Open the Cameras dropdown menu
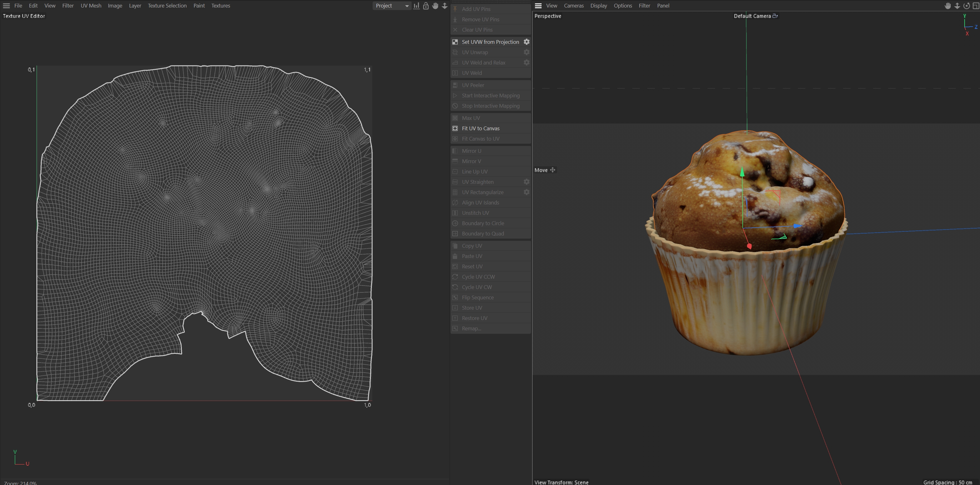This screenshot has width=980, height=485. click(x=573, y=6)
